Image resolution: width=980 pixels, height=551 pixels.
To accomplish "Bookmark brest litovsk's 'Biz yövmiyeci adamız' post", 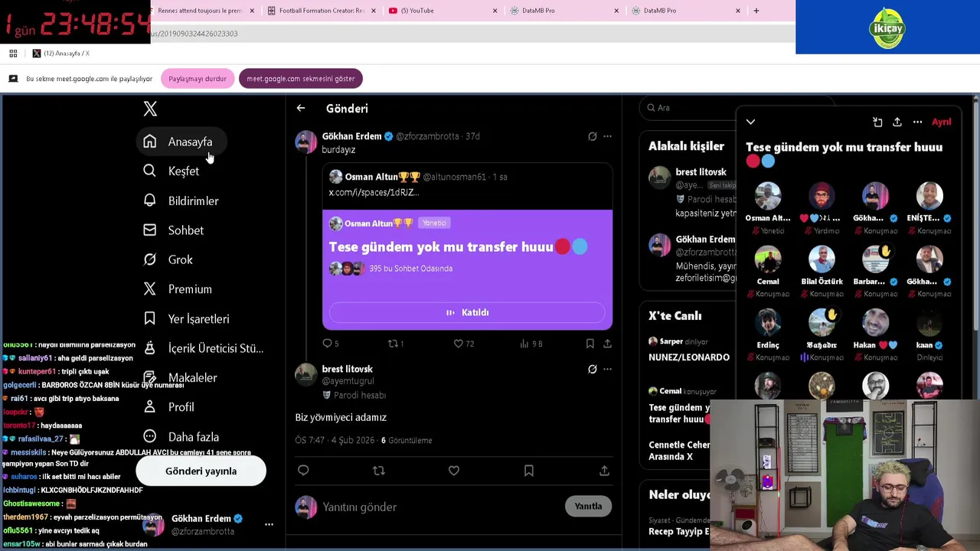I will pos(528,471).
